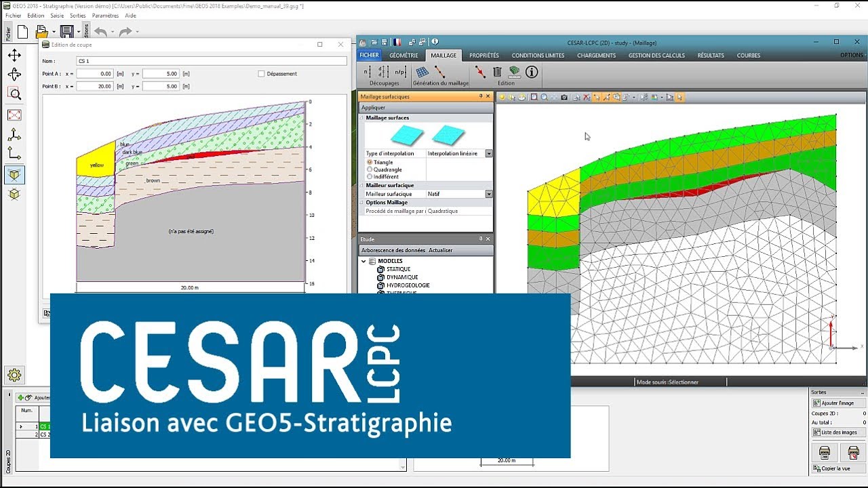Click Copier la vue button
This screenshot has width=868, height=488.
tap(838, 468)
